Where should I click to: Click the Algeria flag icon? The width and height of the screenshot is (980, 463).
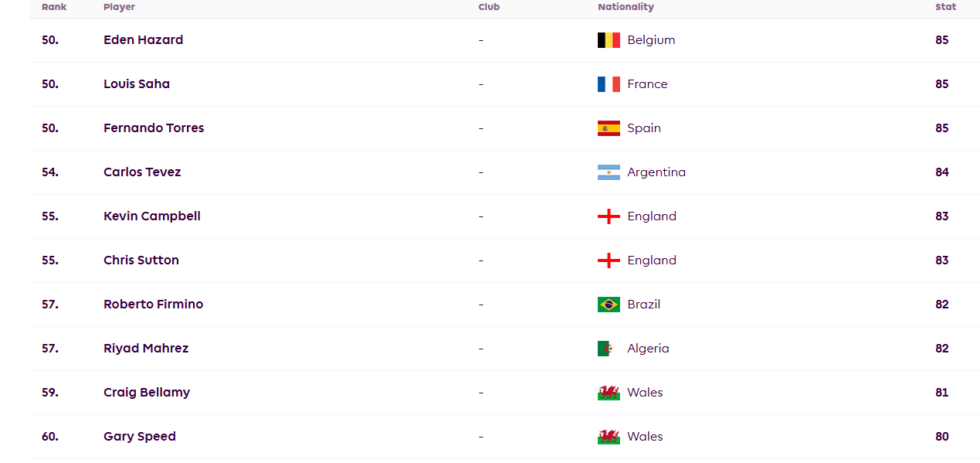tap(609, 349)
